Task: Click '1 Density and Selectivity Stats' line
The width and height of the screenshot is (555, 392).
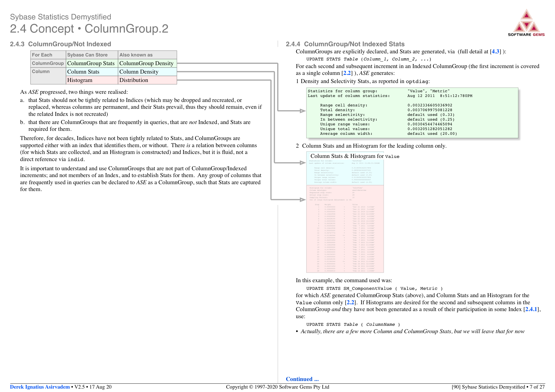Action: pyautogui.click(x=363, y=81)
